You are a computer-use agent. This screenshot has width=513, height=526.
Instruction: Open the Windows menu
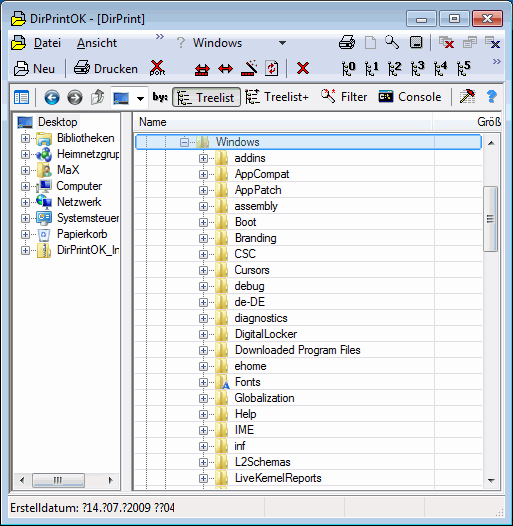217,43
